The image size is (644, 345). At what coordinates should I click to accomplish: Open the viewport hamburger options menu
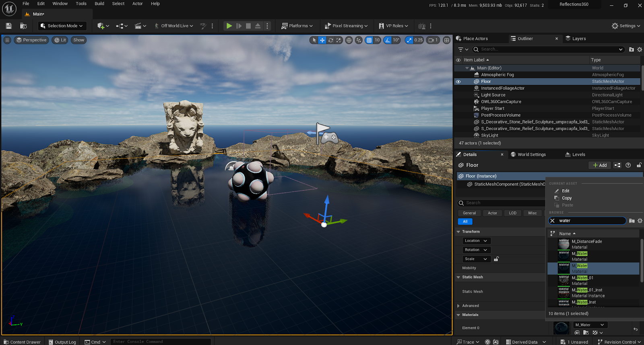(7, 40)
